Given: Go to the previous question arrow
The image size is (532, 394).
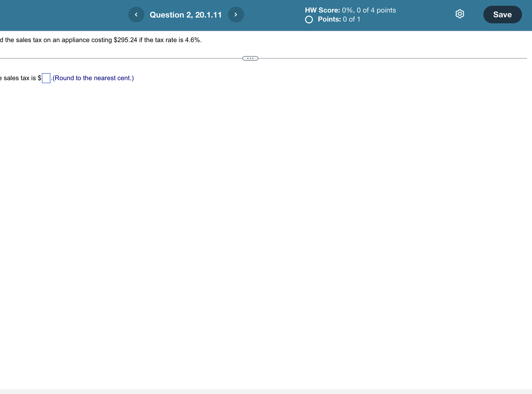Looking at the screenshot, I should coord(136,15).
